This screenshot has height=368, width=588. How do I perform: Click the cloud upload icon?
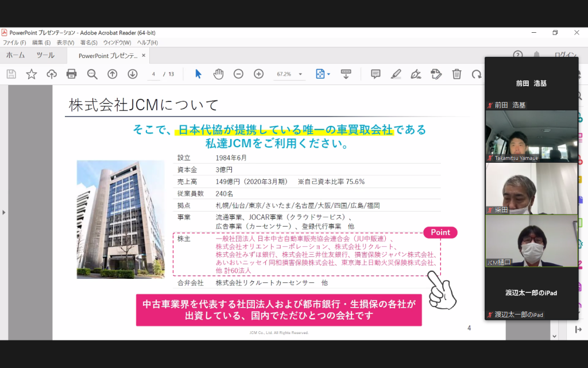51,74
